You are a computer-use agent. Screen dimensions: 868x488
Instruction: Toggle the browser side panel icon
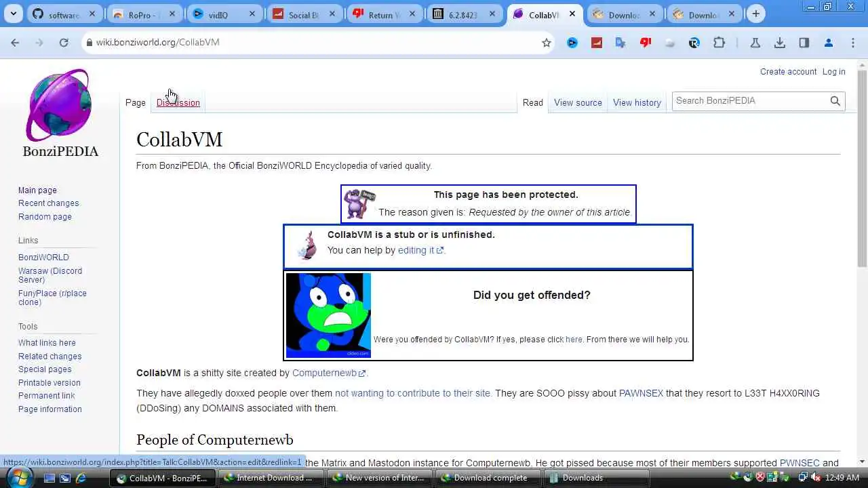tap(804, 43)
